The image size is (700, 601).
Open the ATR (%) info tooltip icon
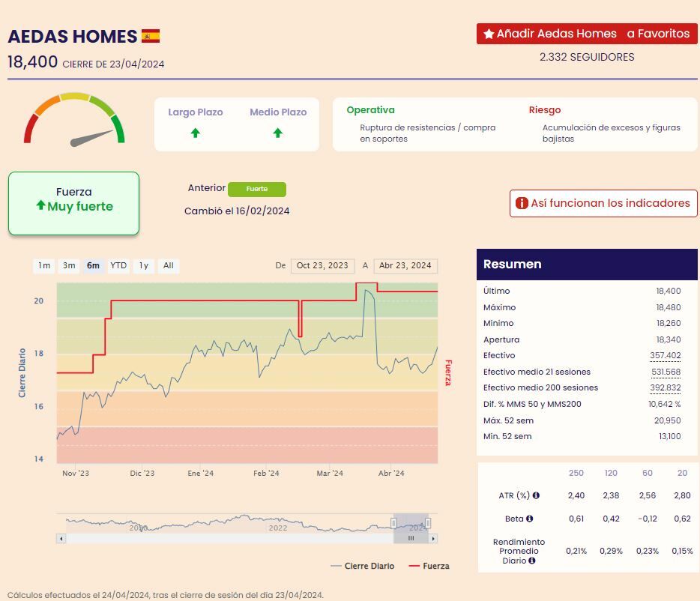(536, 495)
